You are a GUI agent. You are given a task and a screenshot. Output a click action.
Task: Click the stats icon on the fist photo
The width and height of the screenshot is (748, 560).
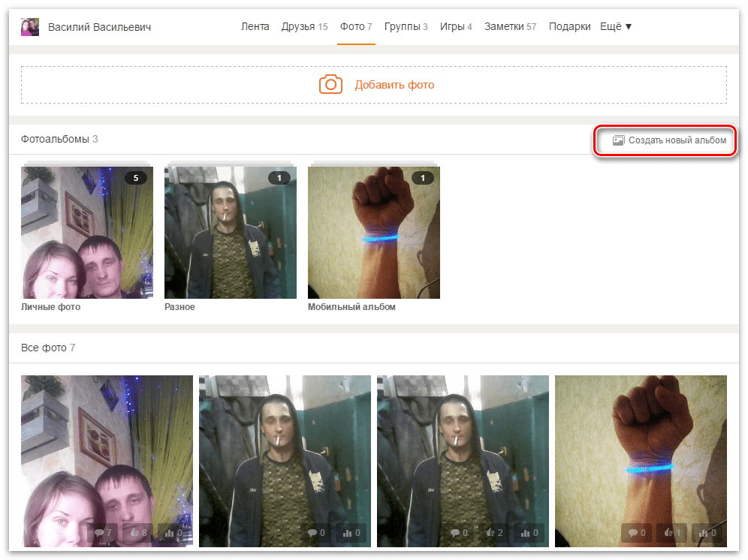705,533
